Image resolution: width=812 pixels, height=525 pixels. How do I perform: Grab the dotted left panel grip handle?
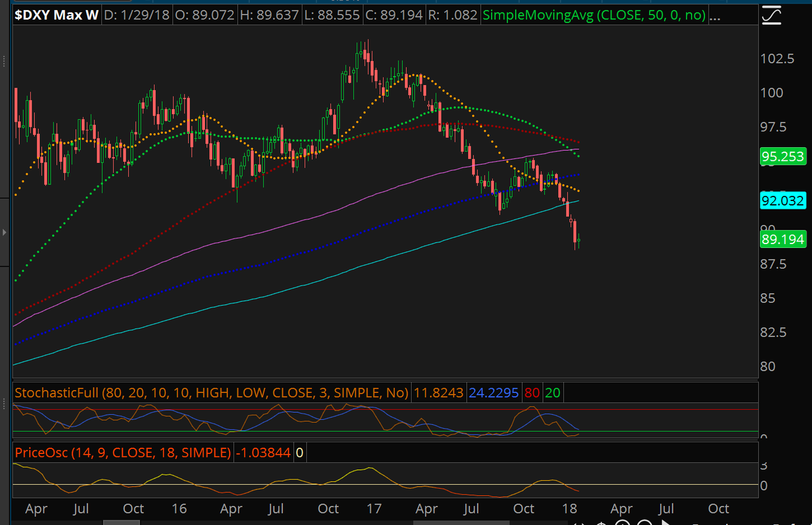[4, 62]
